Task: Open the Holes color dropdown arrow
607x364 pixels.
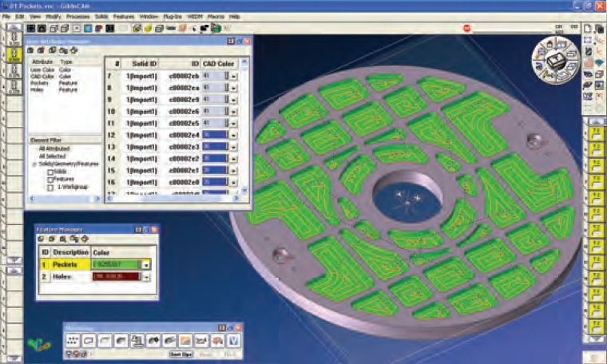Action: pos(146,276)
